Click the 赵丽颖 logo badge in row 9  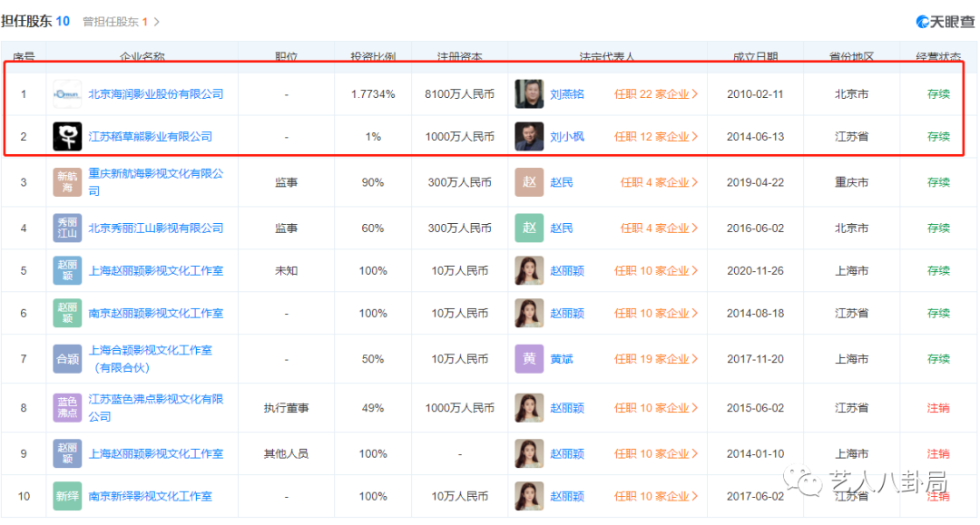tap(67, 454)
